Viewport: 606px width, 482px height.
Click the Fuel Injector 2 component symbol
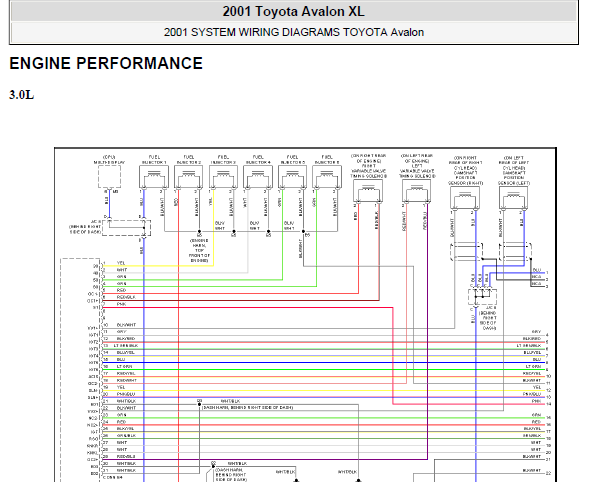189,177
